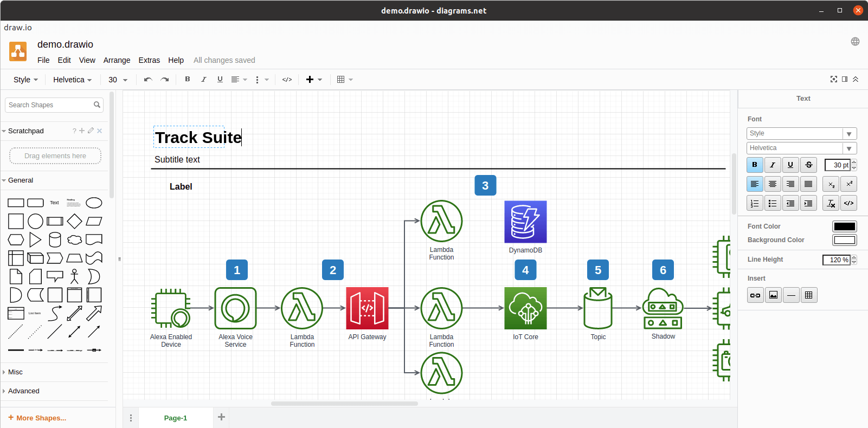Toggle Strikethrough in the Text panel
This screenshot has width=868, height=428.
tap(808, 165)
